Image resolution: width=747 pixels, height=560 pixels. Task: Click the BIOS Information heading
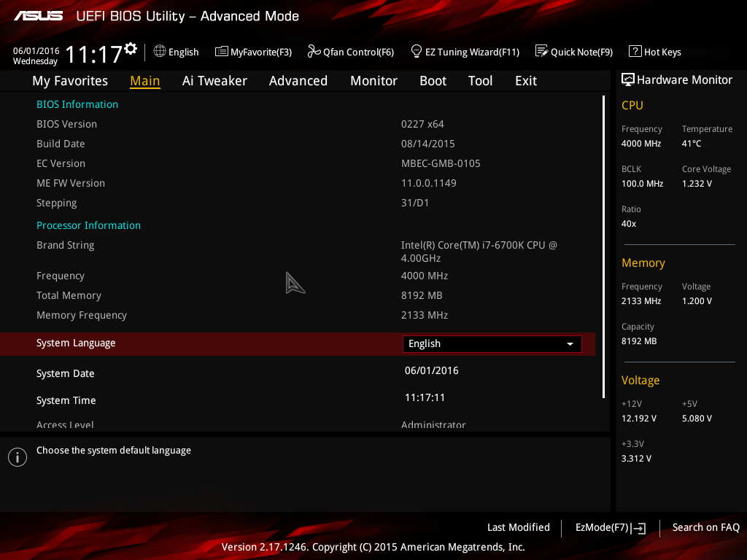(77, 104)
